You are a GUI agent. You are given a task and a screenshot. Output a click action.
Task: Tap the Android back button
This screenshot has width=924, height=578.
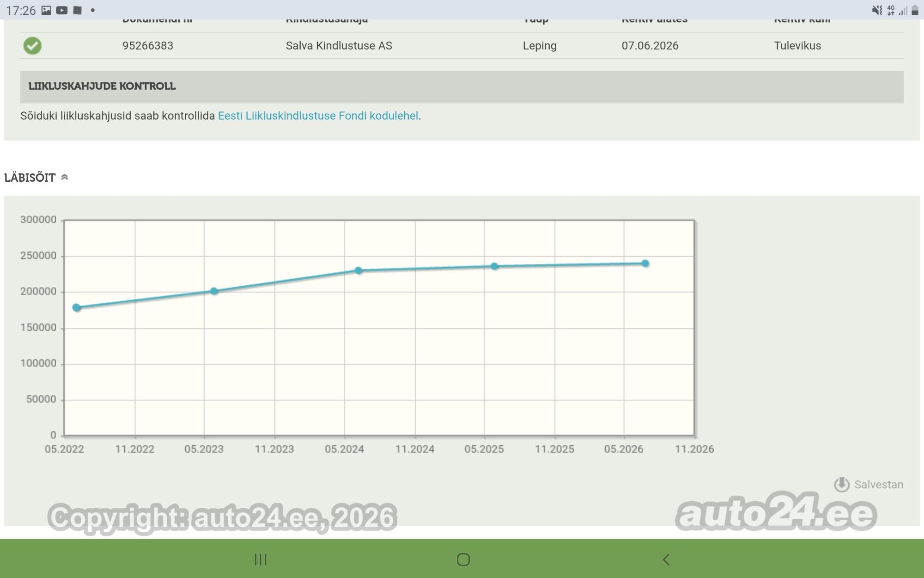click(666, 560)
